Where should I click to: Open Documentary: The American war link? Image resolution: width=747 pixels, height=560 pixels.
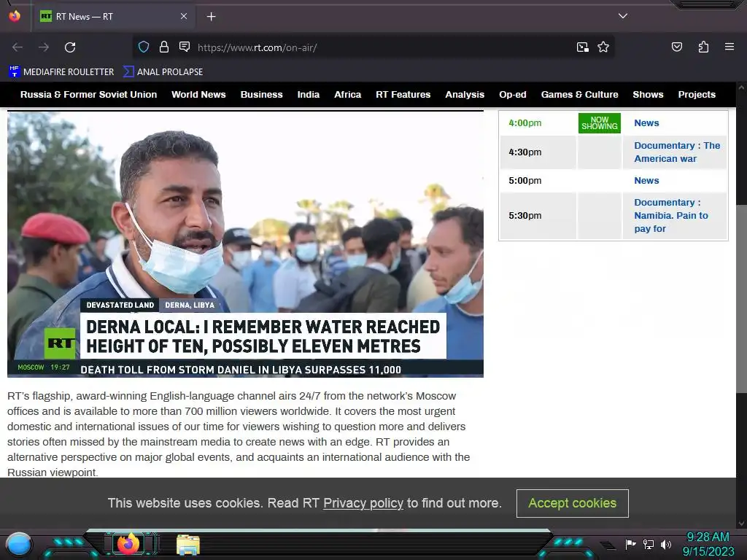click(677, 152)
